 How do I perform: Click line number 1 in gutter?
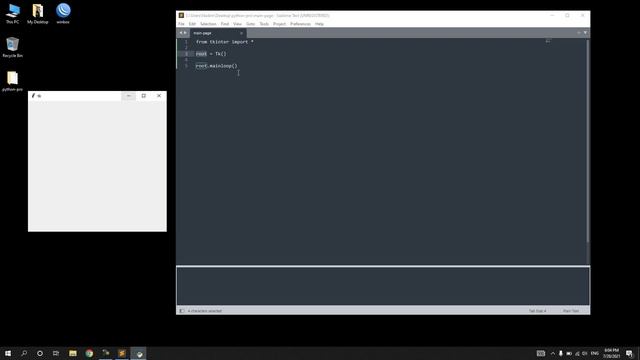[186, 42]
